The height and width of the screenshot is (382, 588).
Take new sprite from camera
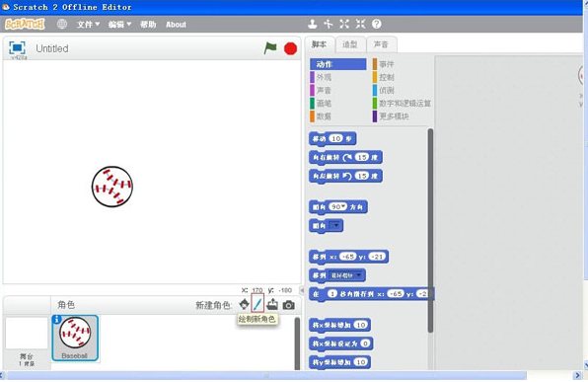tap(288, 305)
